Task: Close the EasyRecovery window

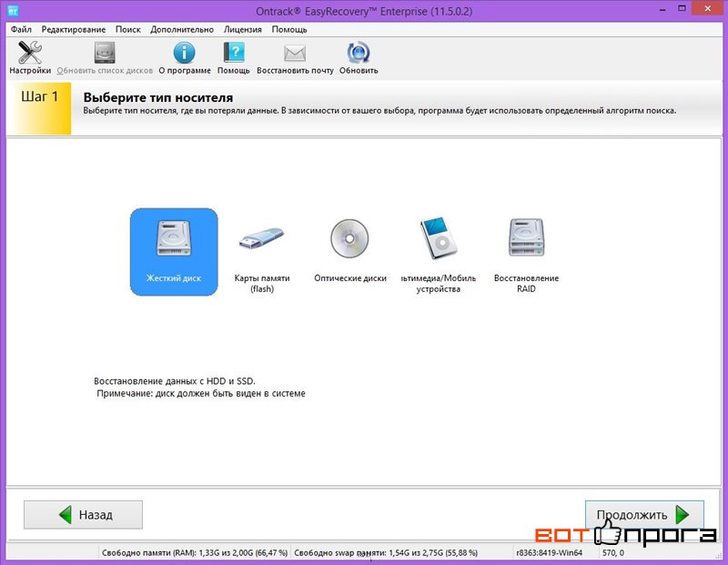Action: point(708,8)
